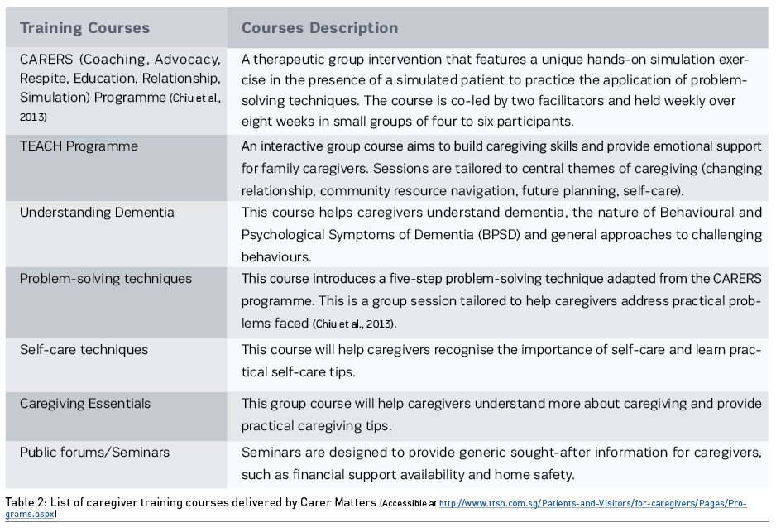Click the Problem-solving techniques row title
This screenshot has height=532, width=776.
[x=105, y=279]
